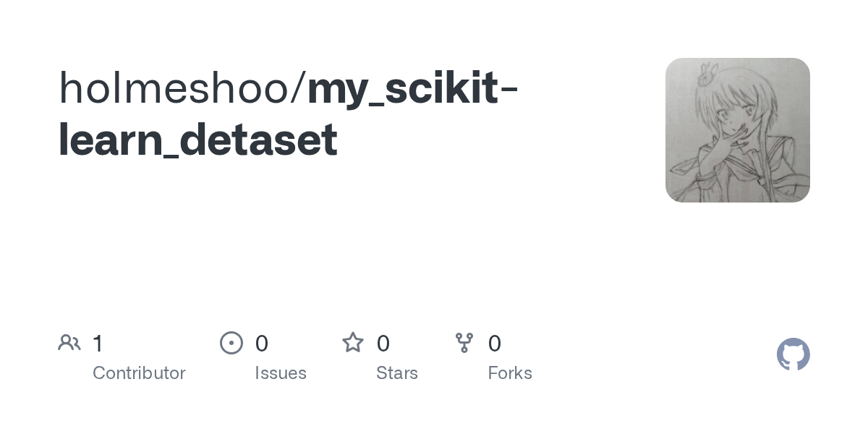Select the Contributor label
The height and width of the screenshot is (434, 868).
pyautogui.click(x=139, y=373)
